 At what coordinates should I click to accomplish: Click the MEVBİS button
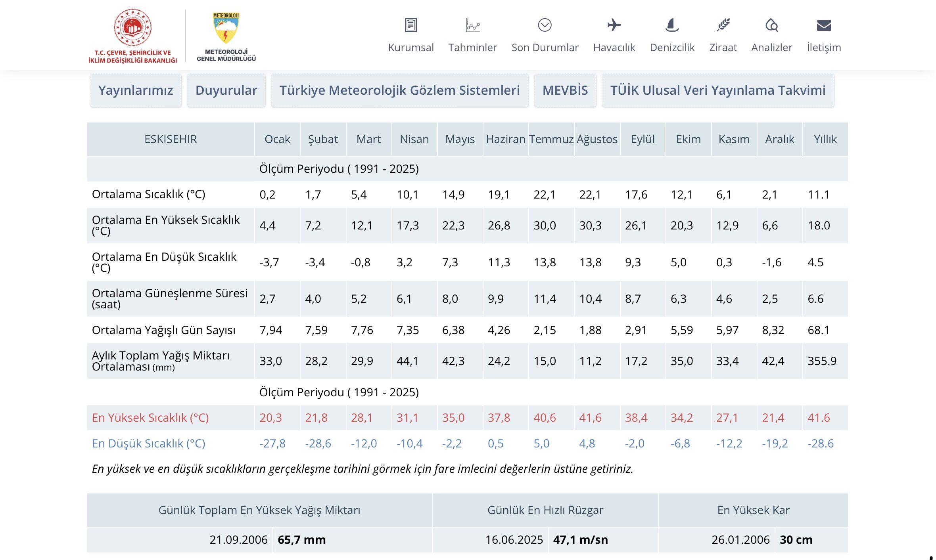[x=565, y=90]
